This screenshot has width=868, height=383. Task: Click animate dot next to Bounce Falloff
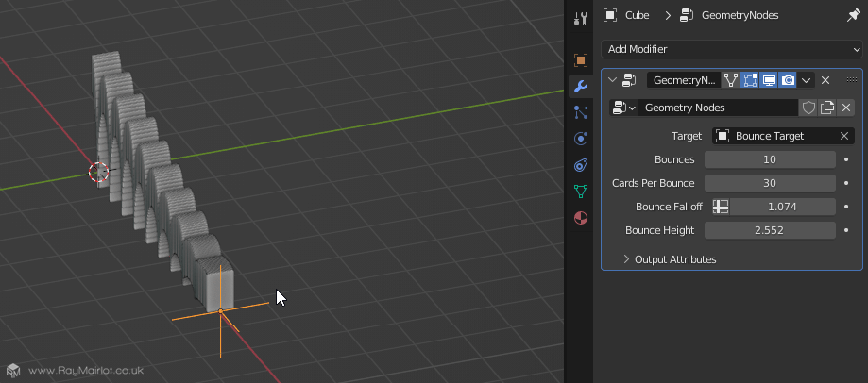(846, 207)
